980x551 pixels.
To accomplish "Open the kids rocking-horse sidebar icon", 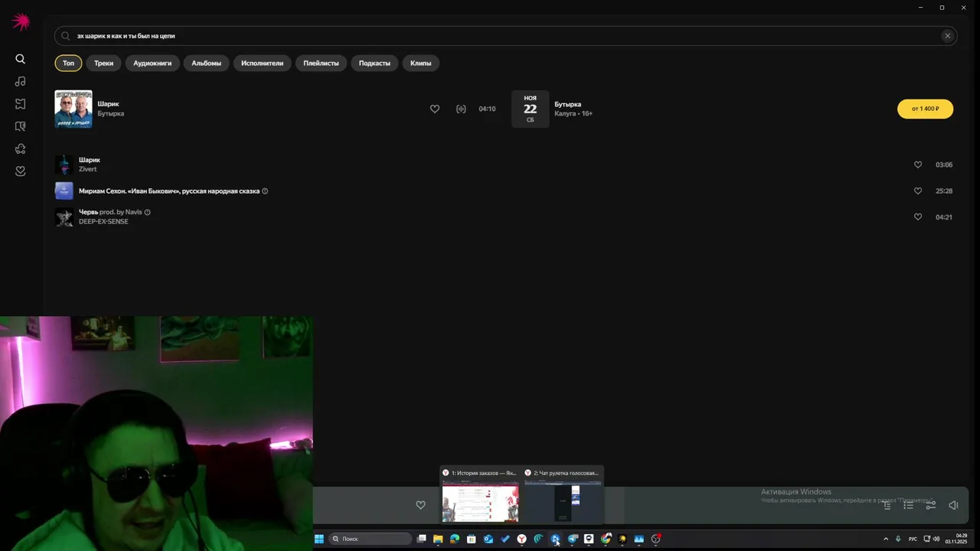I will click(x=21, y=148).
